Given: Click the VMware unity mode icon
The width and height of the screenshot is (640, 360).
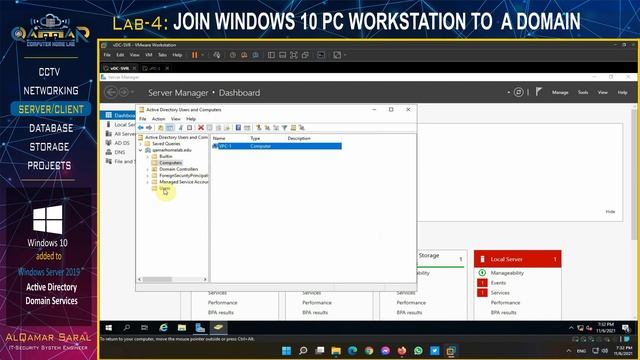Looking at the screenshot, I should (x=305, y=55).
